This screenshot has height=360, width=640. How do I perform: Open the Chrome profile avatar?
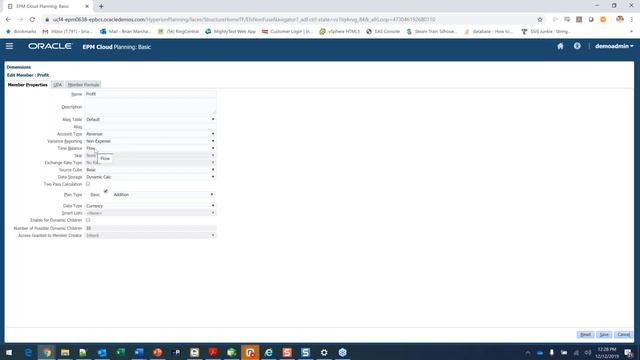[620, 20]
